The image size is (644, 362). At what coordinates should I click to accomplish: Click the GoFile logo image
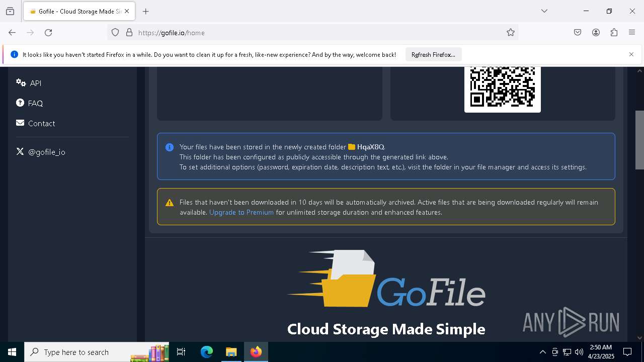coord(386,279)
